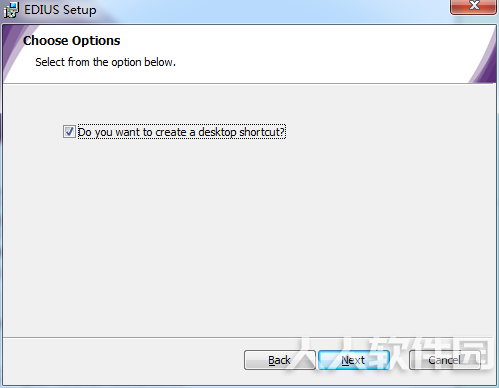Click the underlined B on the Back button

click(272, 360)
